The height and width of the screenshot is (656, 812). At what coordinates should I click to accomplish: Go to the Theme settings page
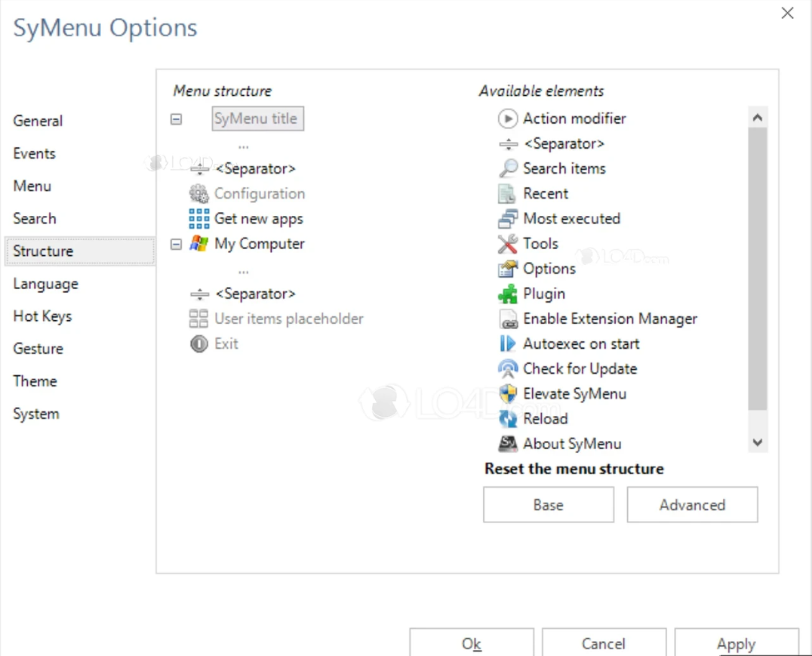point(35,381)
